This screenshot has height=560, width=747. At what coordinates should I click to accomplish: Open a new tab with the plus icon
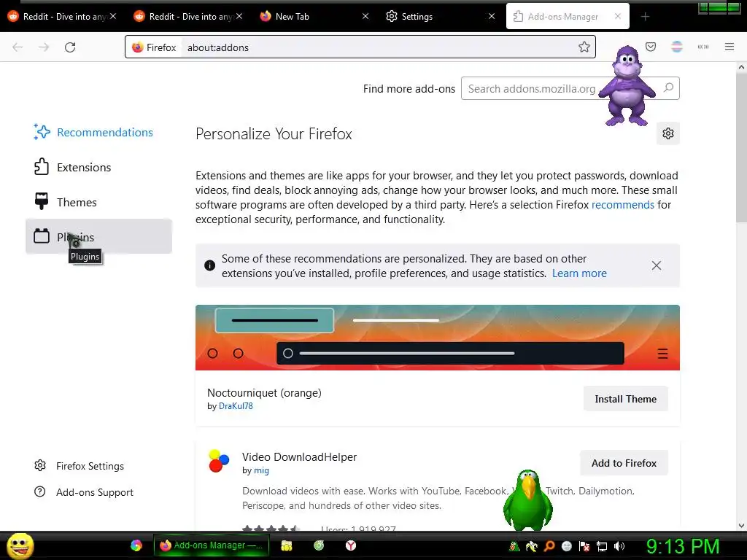645,17
